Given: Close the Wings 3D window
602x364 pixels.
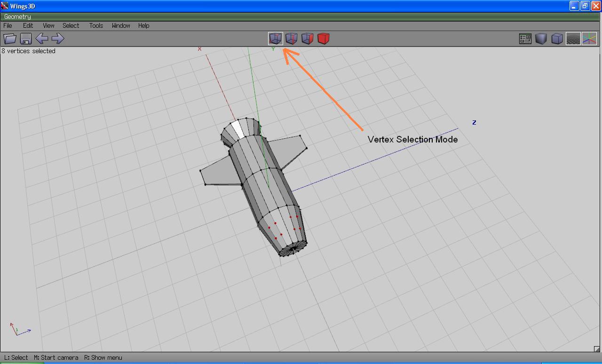Looking at the screenshot, I should pyautogui.click(x=595, y=6).
